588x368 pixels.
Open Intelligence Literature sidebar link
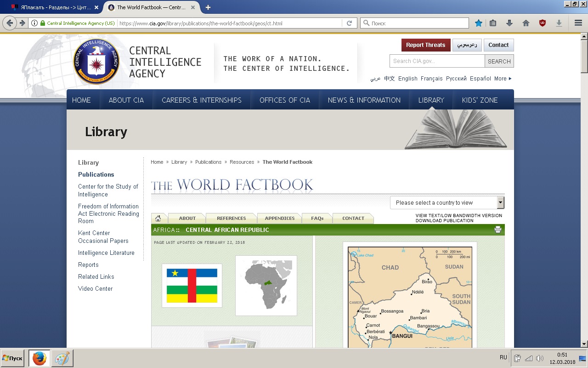[106, 253]
